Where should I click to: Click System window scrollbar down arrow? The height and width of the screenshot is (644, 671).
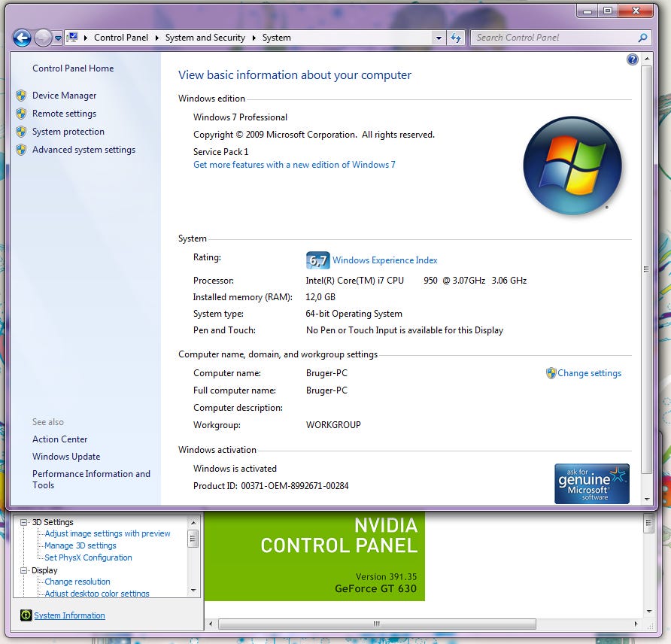click(x=647, y=499)
